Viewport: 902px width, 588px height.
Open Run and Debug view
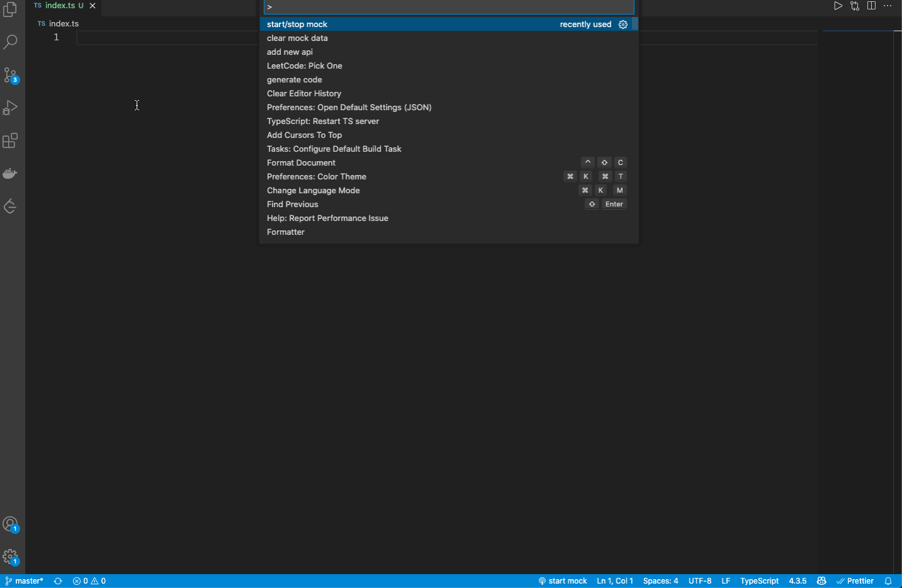[10, 108]
